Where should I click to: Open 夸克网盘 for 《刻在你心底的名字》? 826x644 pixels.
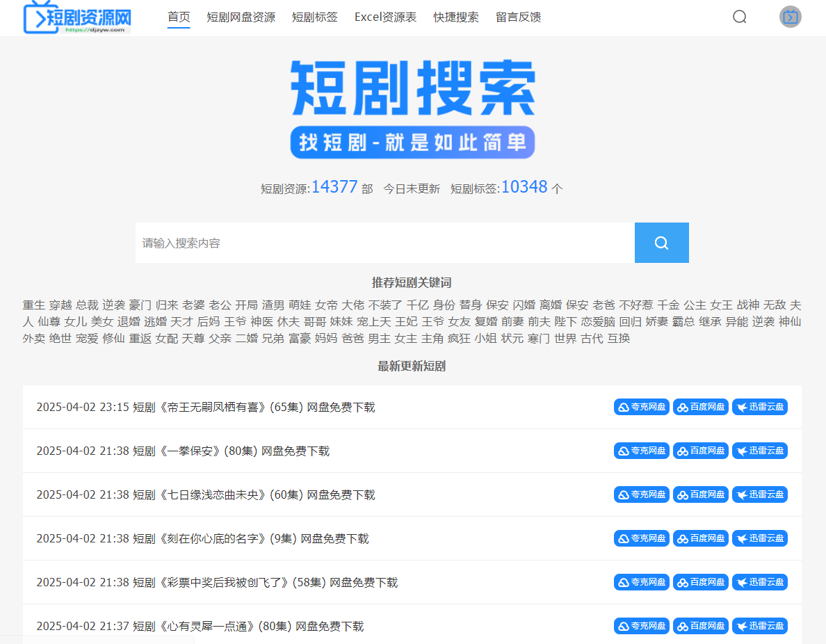pos(641,538)
